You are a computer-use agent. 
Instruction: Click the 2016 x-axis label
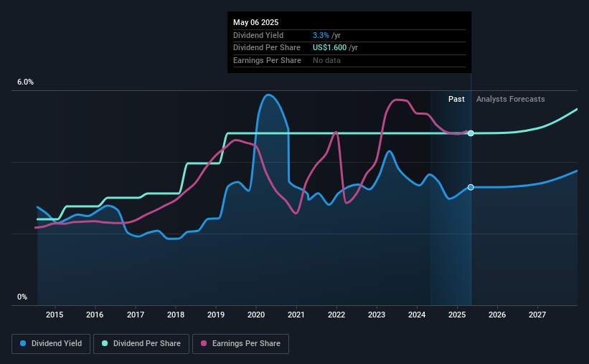pyautogui.click(x=95, y=315)
